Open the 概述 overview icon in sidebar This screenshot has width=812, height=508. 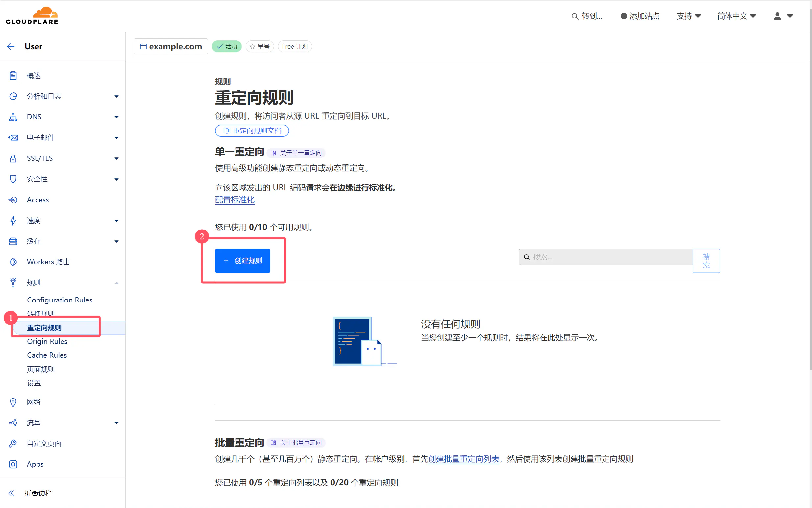[x=13, y=76]
